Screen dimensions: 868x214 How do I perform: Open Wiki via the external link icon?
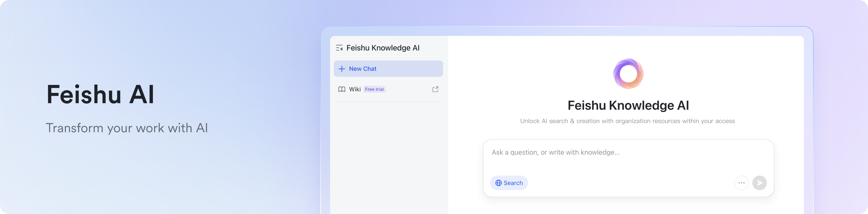pyautogui.click(x=435, y=89)
